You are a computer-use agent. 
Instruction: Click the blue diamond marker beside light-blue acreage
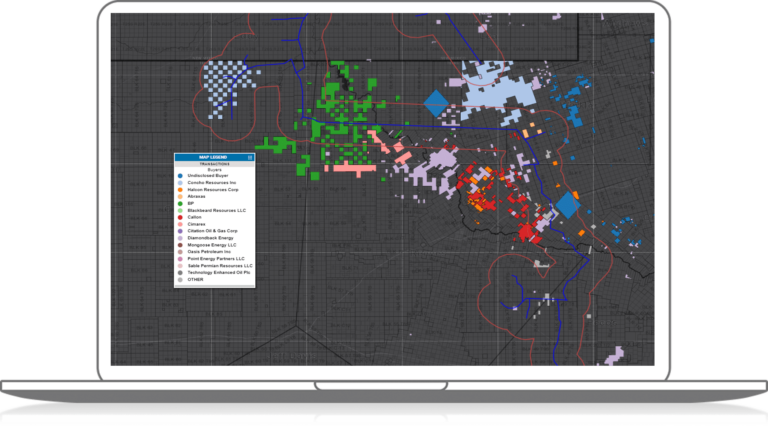pos(436,104)
